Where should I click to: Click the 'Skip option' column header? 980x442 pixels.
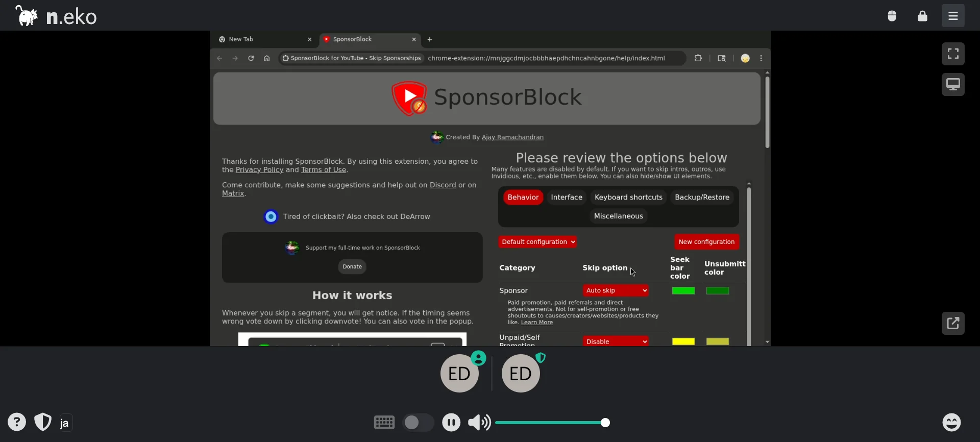tap(605, 268)
